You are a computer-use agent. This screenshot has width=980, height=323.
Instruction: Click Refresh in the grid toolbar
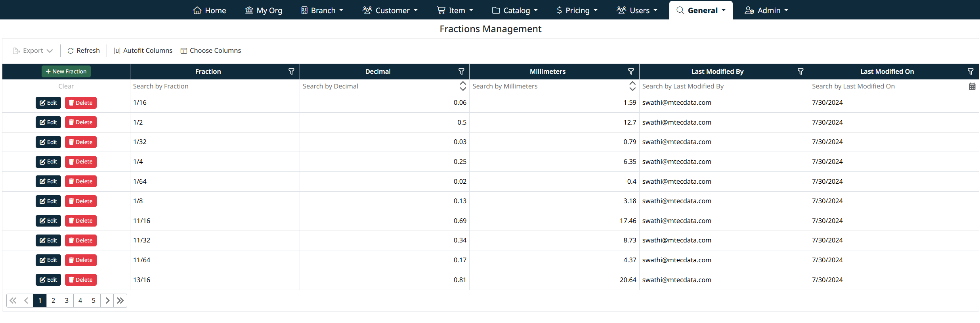click(84, 51)
